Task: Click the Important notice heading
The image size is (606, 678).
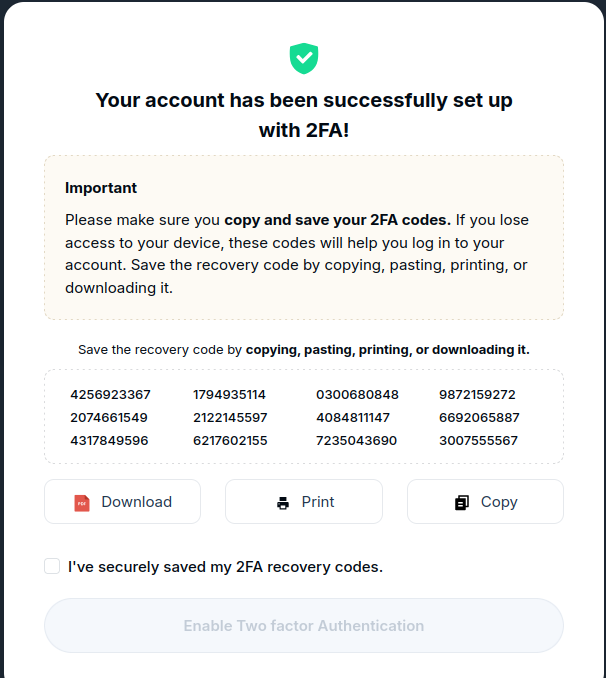Action: (101, 188)
